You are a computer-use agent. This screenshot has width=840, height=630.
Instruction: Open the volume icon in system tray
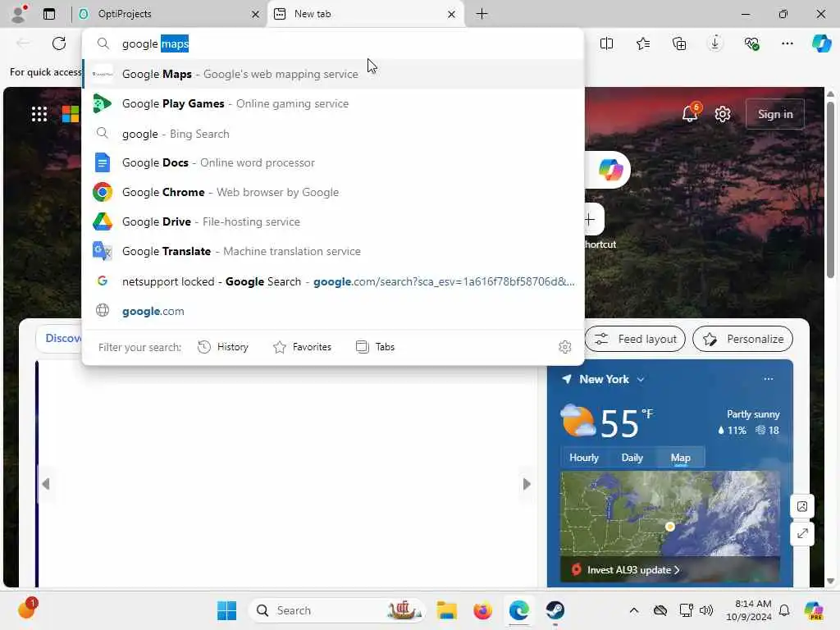click(x=706, y=610)
